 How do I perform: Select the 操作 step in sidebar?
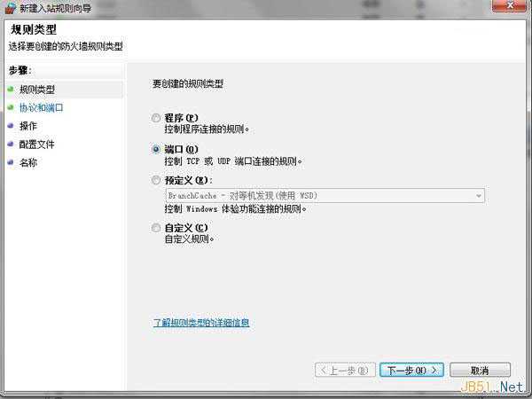point(28,126)
